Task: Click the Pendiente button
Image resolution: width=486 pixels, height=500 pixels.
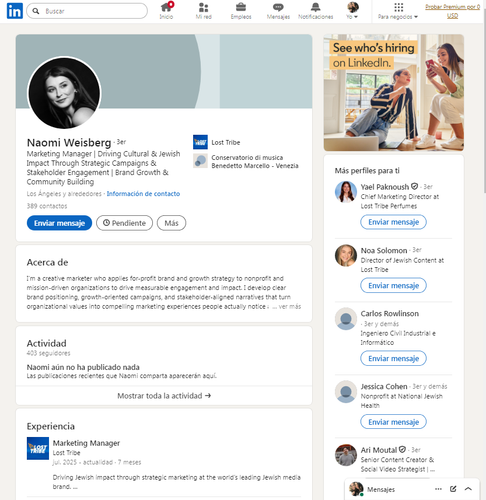Action: pyautogui.click(x=124, y=223)
